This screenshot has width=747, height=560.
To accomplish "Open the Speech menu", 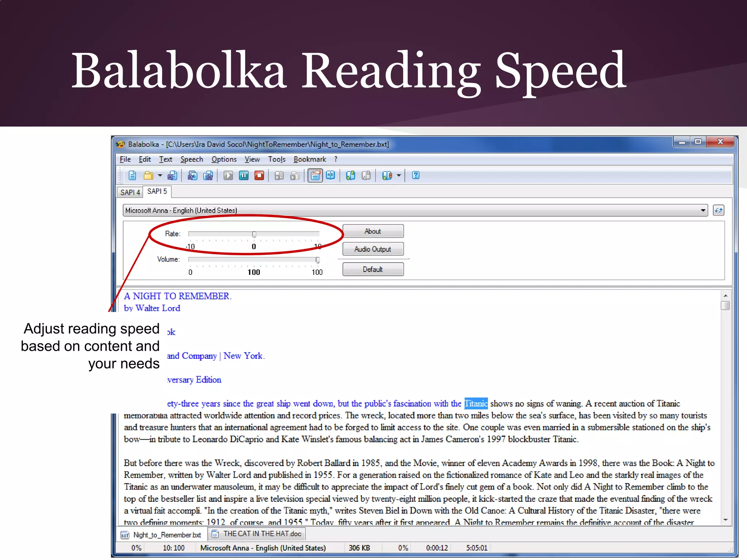I will point(191,159).
